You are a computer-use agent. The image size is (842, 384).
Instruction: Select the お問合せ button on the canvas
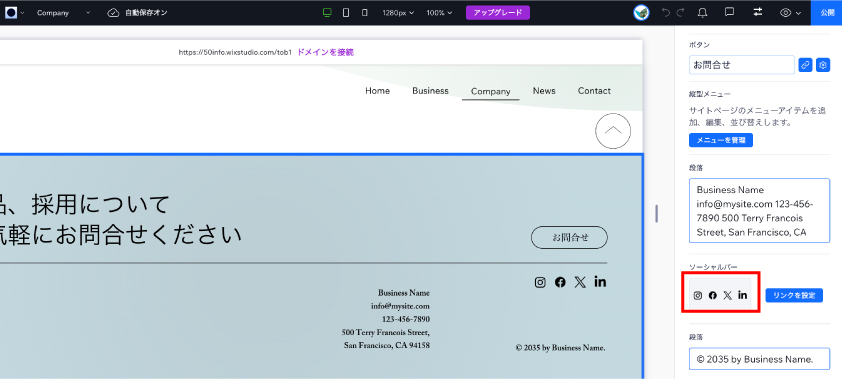pos(569,237)
